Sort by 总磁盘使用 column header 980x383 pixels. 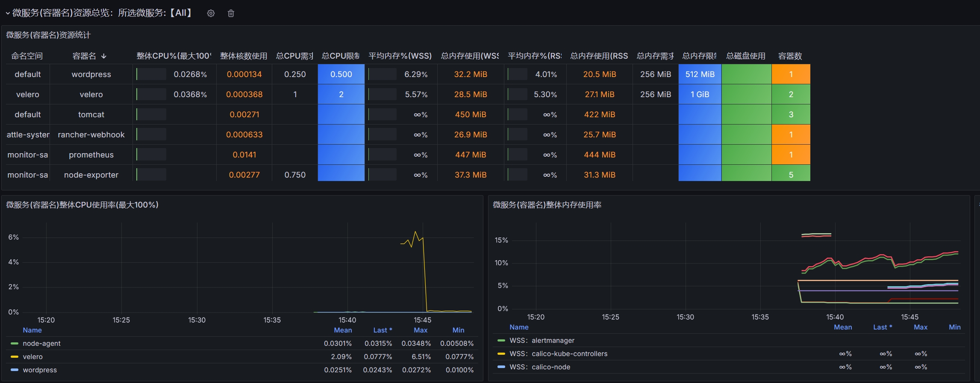click(x=746, y=56)
